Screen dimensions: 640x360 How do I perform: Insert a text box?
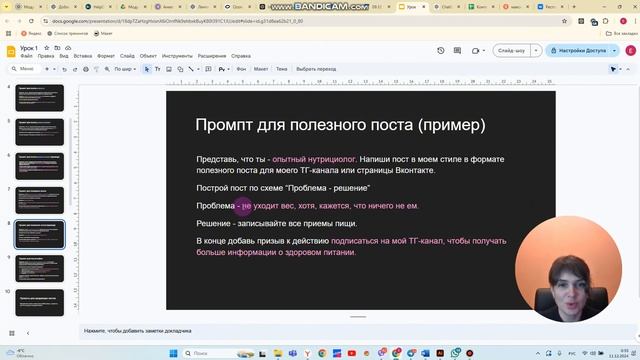point(158,69)
